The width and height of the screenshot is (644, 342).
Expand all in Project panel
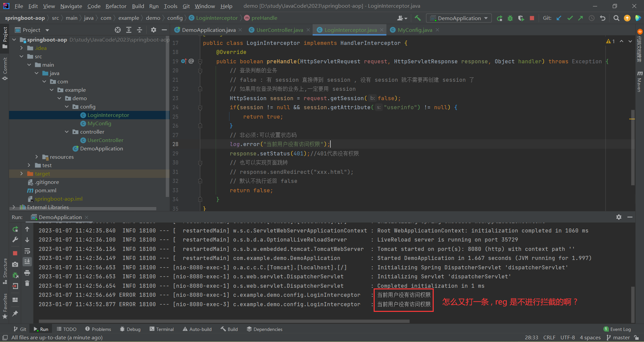128,30
